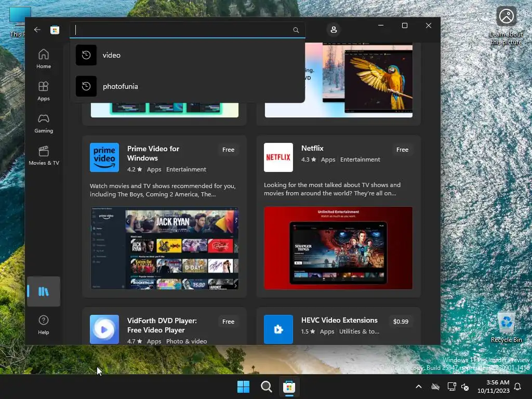Open the Windows Start button
This screenshot has width=532, height=399.
(243, 387)
